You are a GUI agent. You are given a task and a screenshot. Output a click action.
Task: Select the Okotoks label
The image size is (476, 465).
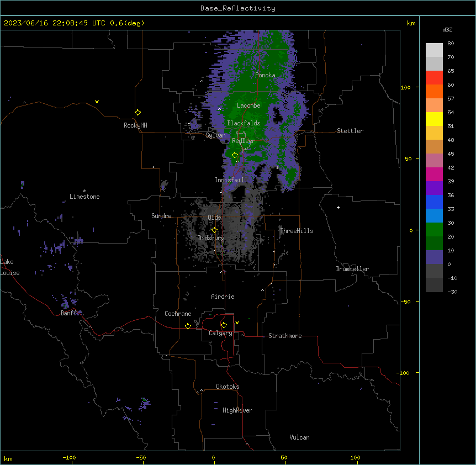click(x=228, y=387)
